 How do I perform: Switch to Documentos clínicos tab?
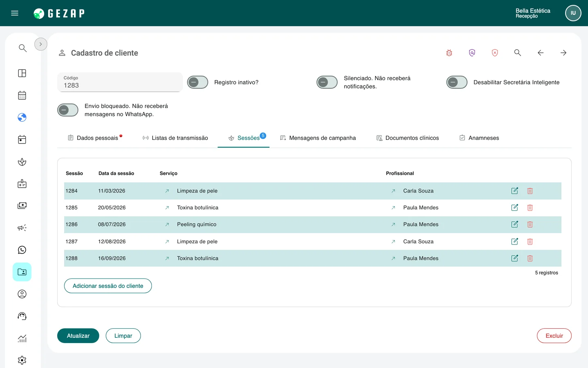pos(408,138)
